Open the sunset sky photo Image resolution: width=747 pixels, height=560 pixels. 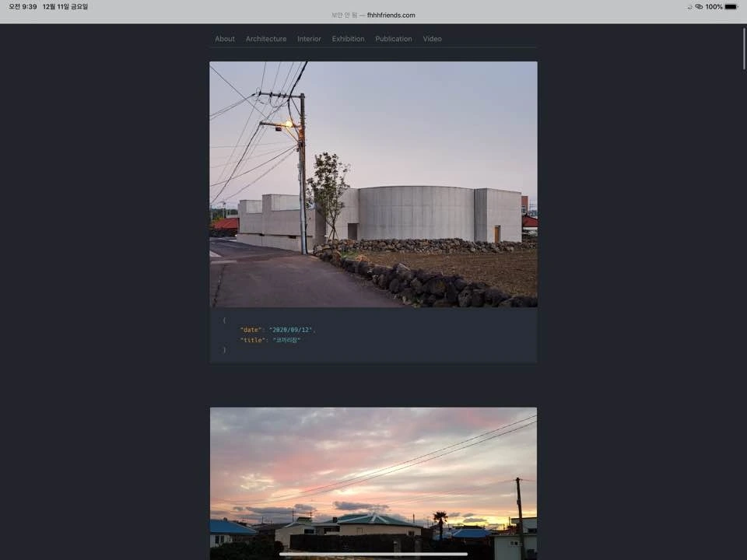pos(373,483)
